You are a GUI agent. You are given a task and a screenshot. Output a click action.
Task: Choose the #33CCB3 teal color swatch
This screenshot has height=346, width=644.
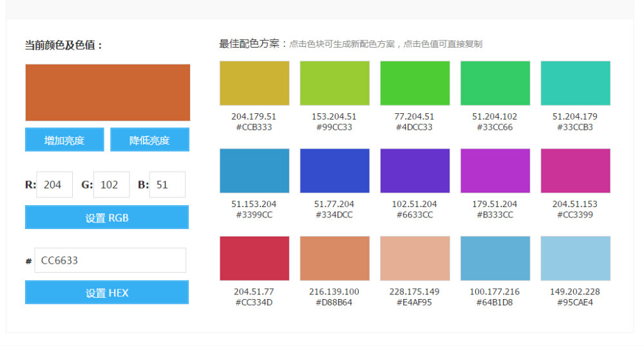pos(575,83)
